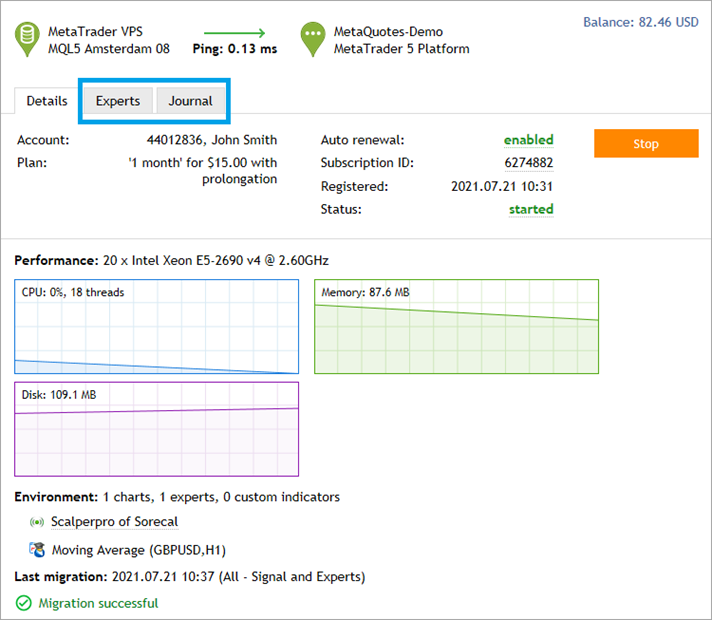
Task: Switch to the Details tab
Action: coord(47,101)
